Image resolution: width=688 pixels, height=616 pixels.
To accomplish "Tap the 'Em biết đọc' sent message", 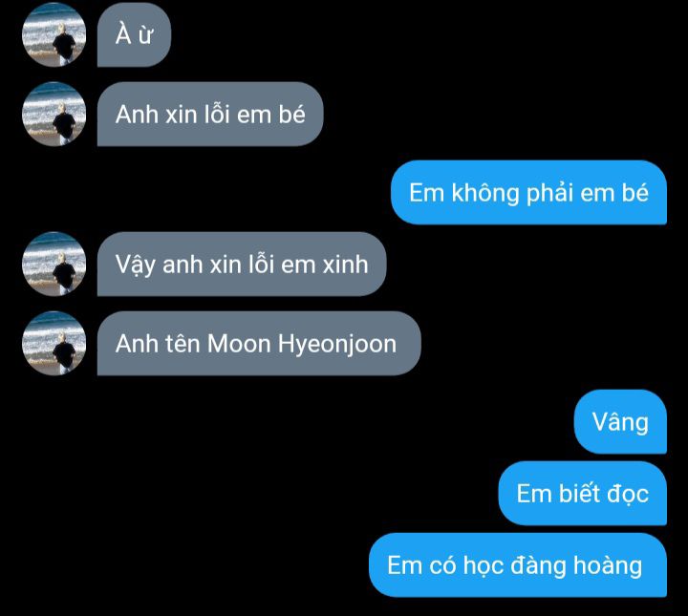I will (582, 493).
